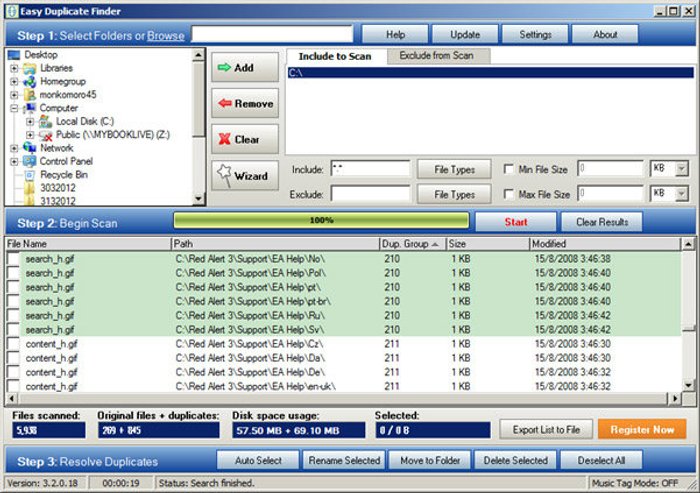Expand the Homegroup tree node
The image size is (700, 493).
14,82
